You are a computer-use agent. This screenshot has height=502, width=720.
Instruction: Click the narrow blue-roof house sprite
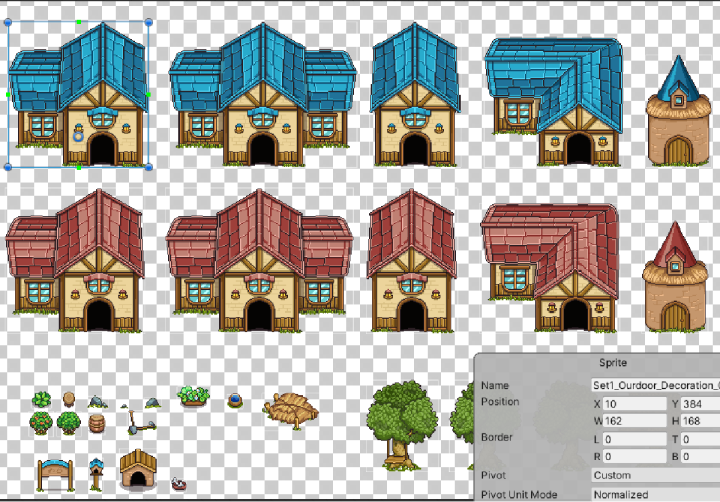[x=414, y=96]
